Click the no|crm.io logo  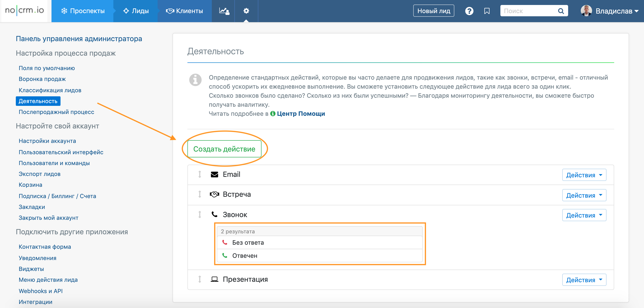click(24, 11)
